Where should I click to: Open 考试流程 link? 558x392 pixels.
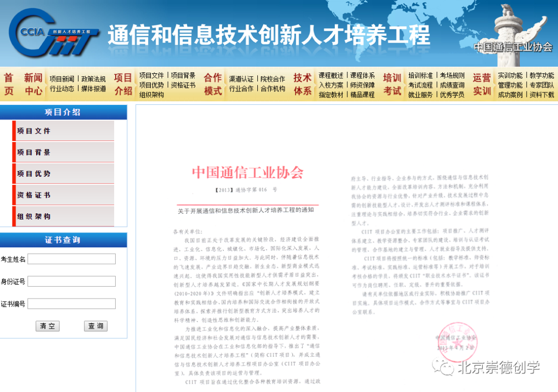pyautogui.click(x=421, y=85)
